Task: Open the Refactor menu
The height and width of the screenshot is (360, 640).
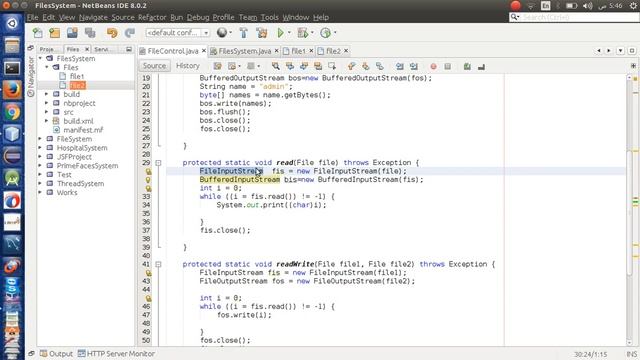Action: [x=152, y=18]
